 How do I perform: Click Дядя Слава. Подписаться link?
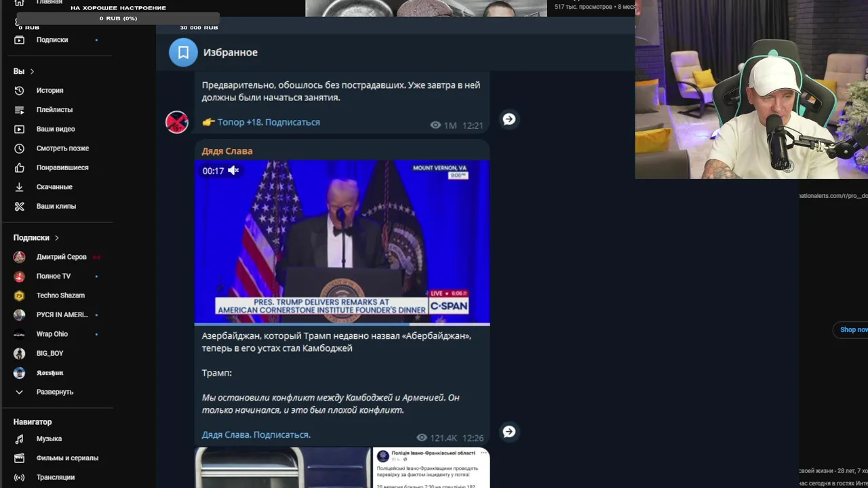tap(256, 434)
